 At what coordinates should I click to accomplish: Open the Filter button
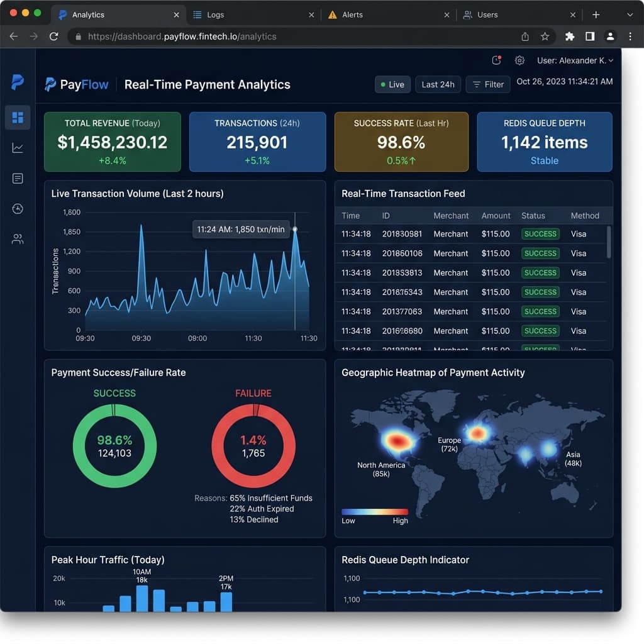click(x=488, y=85)
